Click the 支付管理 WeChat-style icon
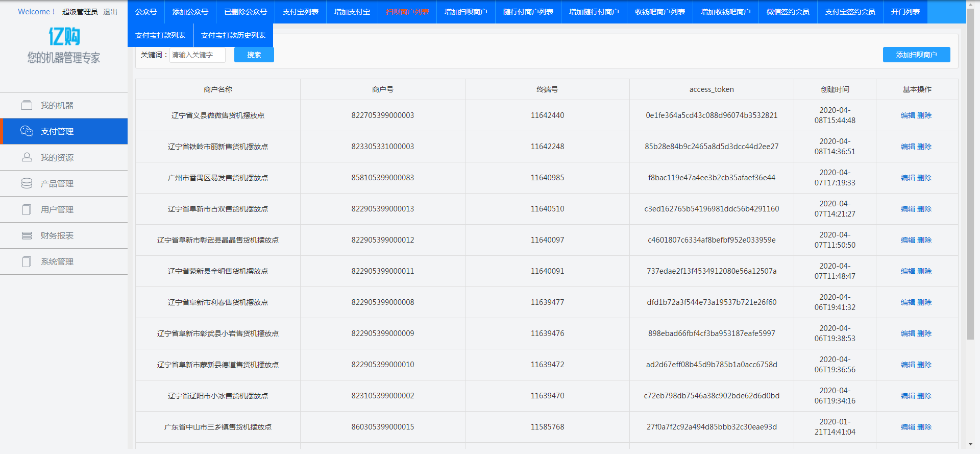 click(x=27, y=131)
